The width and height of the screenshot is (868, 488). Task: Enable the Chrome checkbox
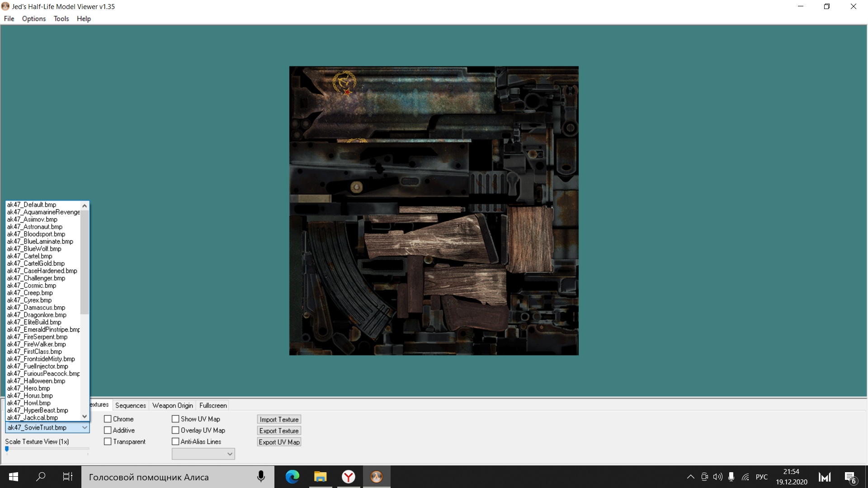108,419
